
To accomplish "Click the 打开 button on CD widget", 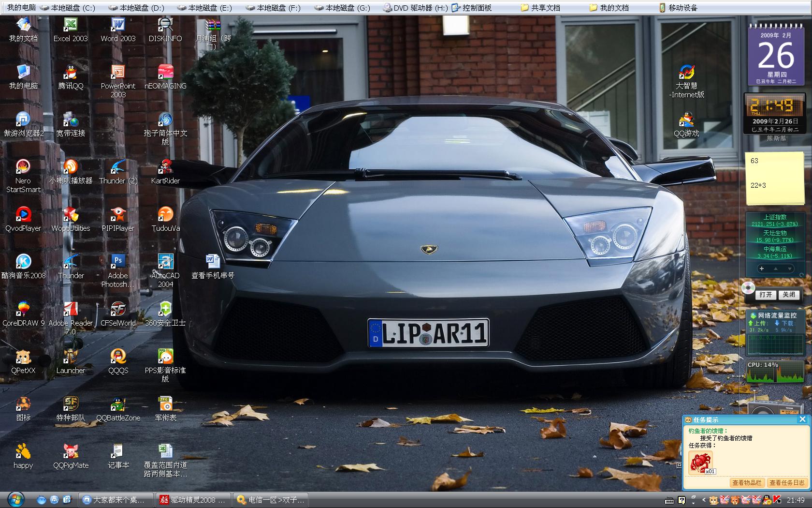I will [766, 295].
